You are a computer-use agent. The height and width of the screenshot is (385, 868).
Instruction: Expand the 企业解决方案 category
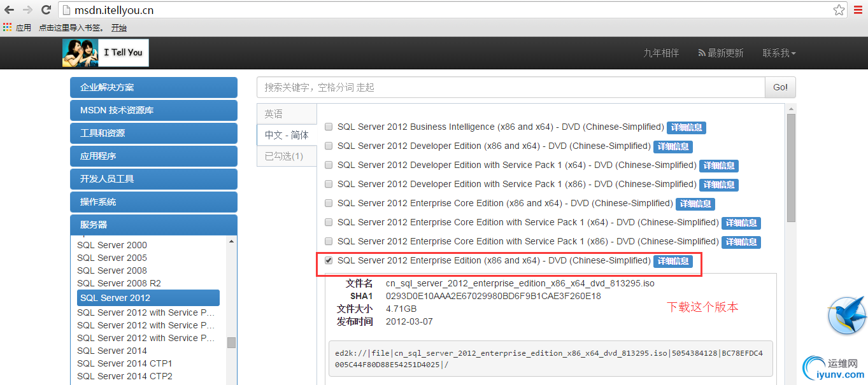click(x=153, y=87)
